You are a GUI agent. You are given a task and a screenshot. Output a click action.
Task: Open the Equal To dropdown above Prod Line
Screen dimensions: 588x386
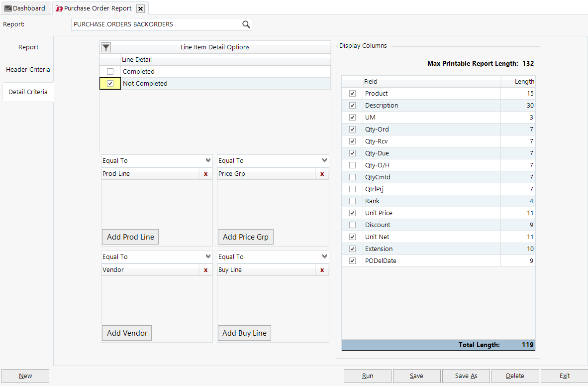click(x=208, y=160)
